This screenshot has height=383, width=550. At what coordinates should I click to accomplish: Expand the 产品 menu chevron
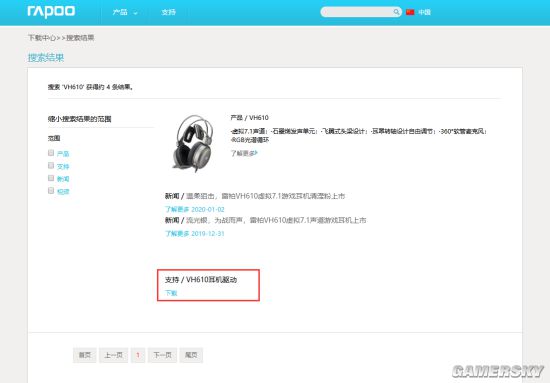point(135,13)
